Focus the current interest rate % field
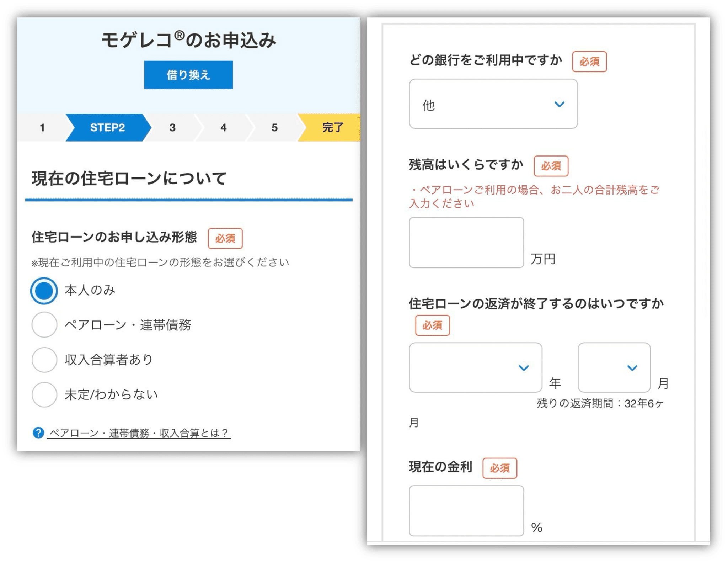Image resolution: width=728 pixels, height=562 pixels. [x=466, y=511]
